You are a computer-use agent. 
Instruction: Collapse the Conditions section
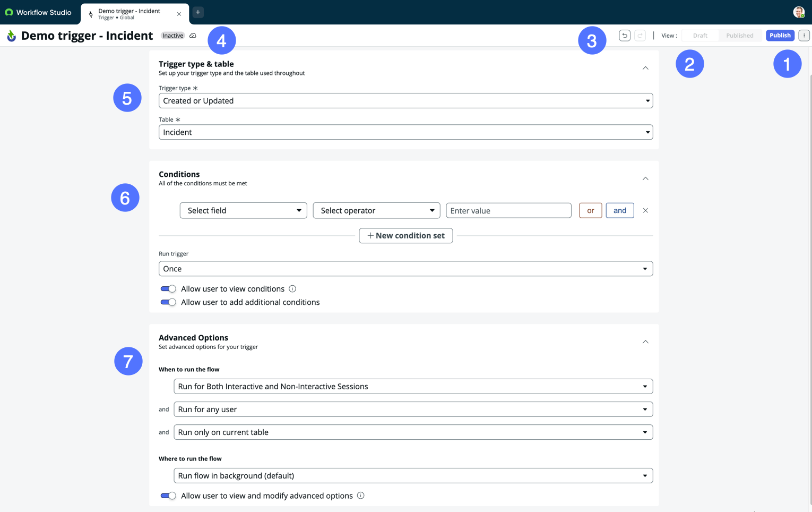(645, 178)
